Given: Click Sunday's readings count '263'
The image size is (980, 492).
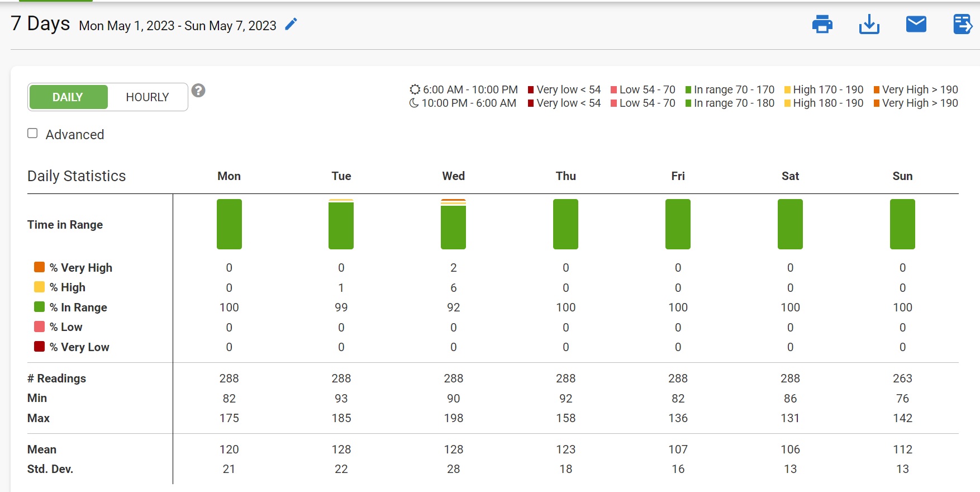Looking at the screenshot, I should click(x=902, y=379).
